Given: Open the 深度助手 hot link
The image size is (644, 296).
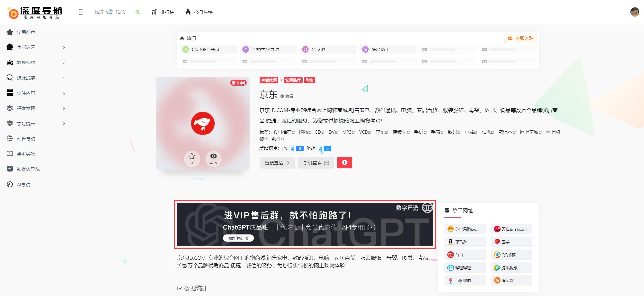Looking at the screenshot, I should click(388, 49).
